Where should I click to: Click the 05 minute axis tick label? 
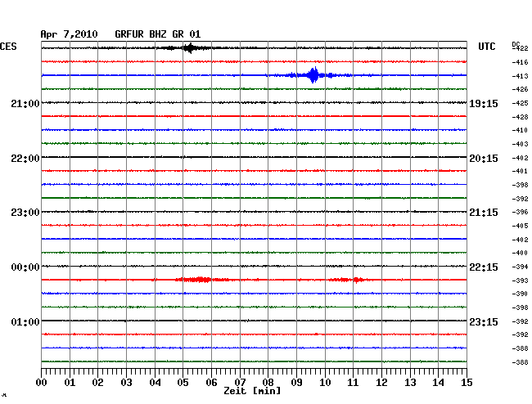183,383
